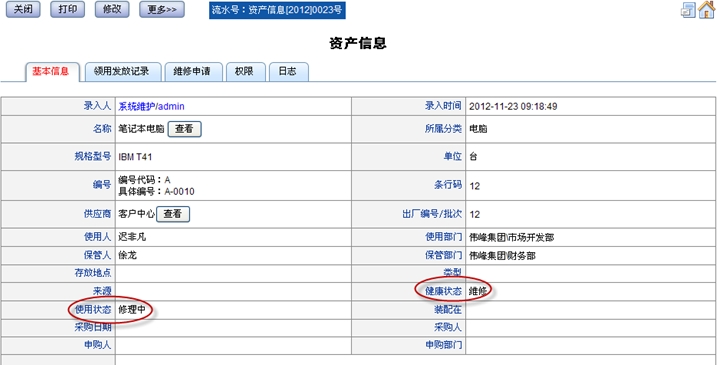Click the 存放地点 field label
The image size is (718, 365).
click(93, 273)
